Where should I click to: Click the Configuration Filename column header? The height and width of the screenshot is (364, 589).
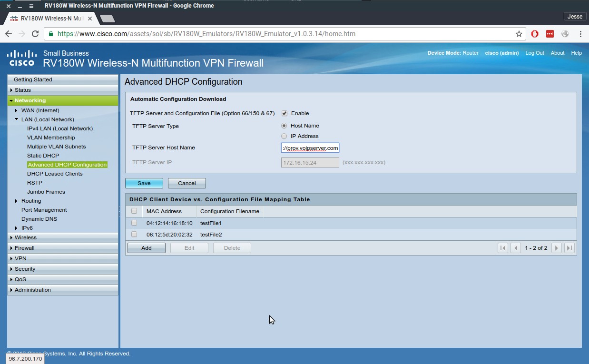230,211
